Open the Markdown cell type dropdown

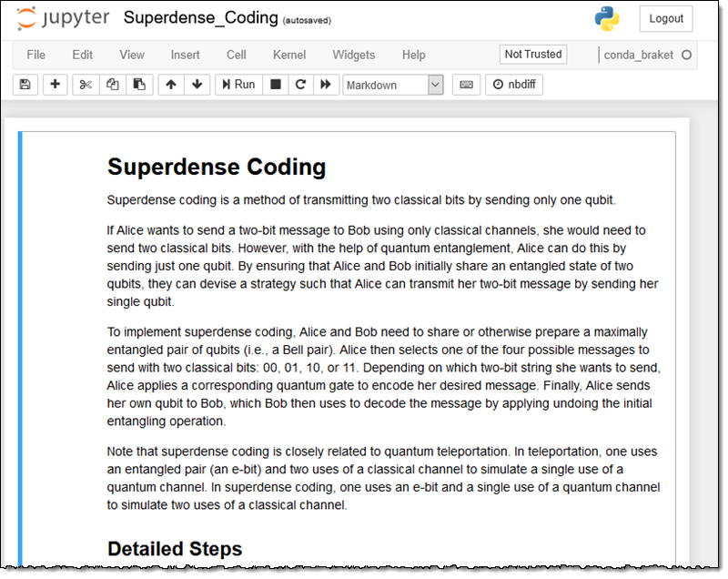392,85
